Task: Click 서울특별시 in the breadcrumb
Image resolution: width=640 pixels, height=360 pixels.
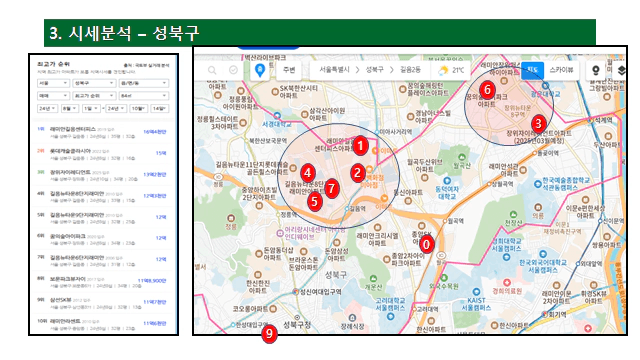Action: click(x=334, y=70)
